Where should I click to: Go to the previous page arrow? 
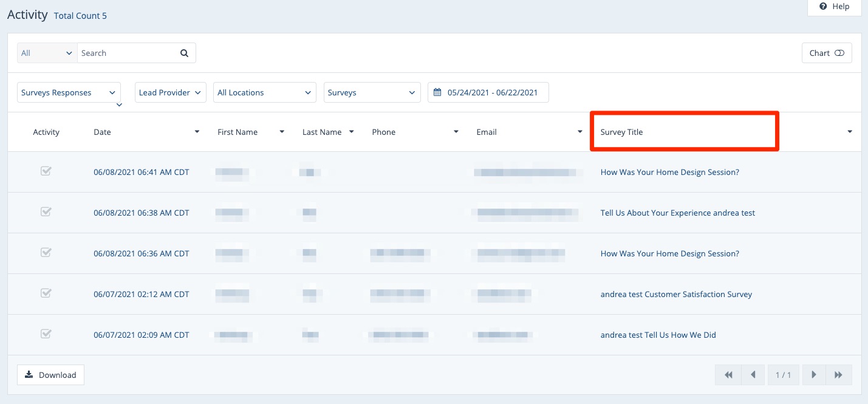click(x=753, y=375)
